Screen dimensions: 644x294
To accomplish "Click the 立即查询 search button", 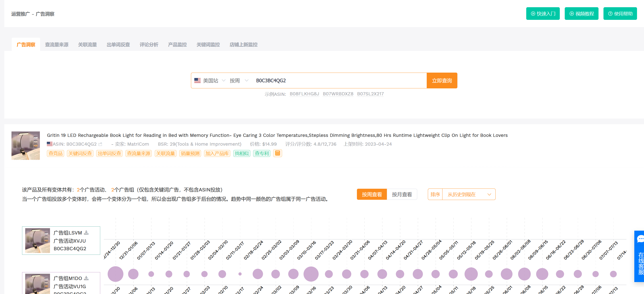I will (x=442, y=80).
